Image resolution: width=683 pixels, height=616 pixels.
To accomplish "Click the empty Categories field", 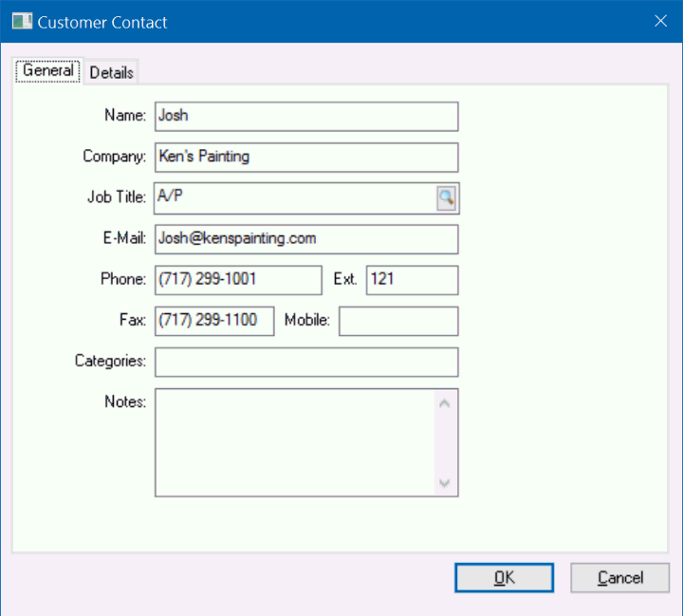I will [x=306, y=362].
